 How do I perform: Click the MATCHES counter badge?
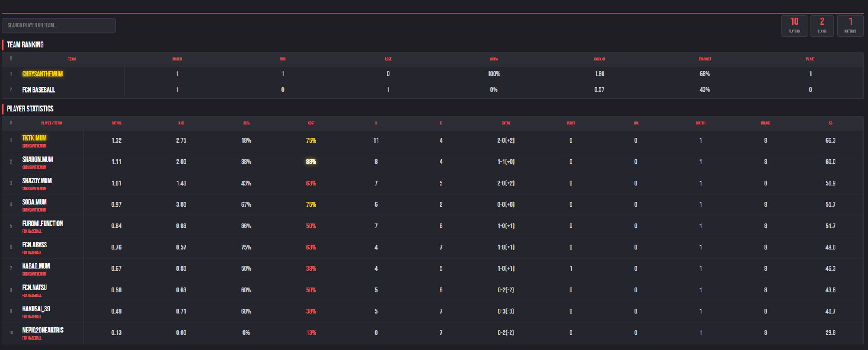pyautogui.click(x=850, y=25)
